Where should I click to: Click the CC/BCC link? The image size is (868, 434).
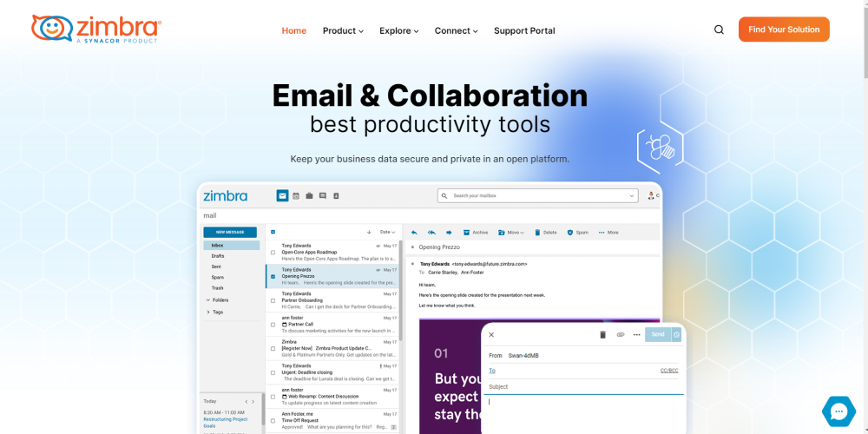click(668, 371)
